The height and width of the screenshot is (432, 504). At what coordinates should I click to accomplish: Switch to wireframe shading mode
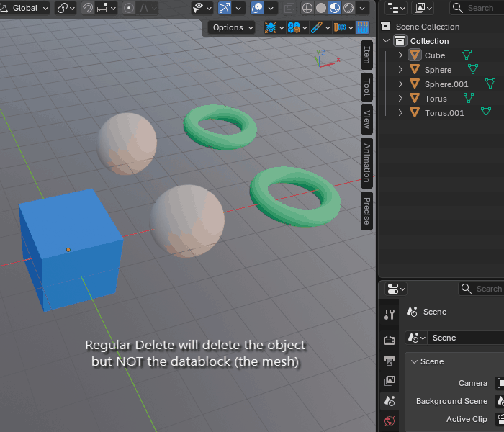pos(307,8)
